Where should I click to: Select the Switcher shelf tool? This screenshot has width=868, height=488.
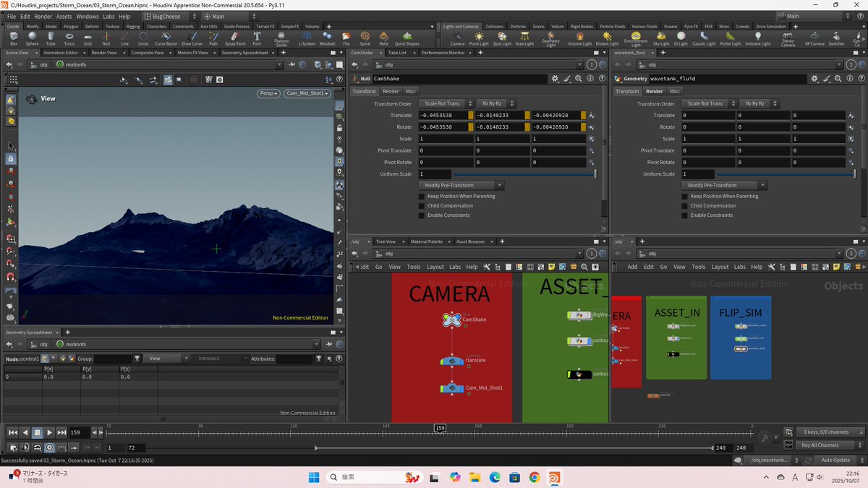pos(836,38)
